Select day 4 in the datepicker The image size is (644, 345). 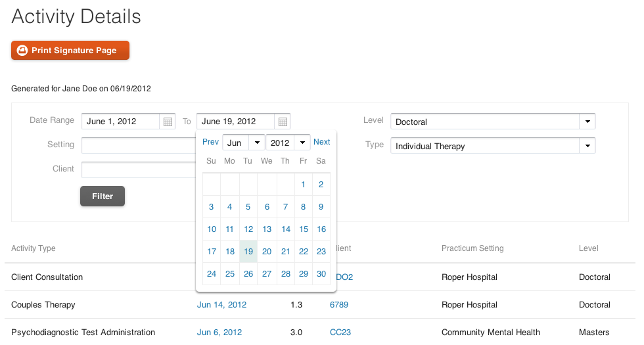[x=229, y=206]
